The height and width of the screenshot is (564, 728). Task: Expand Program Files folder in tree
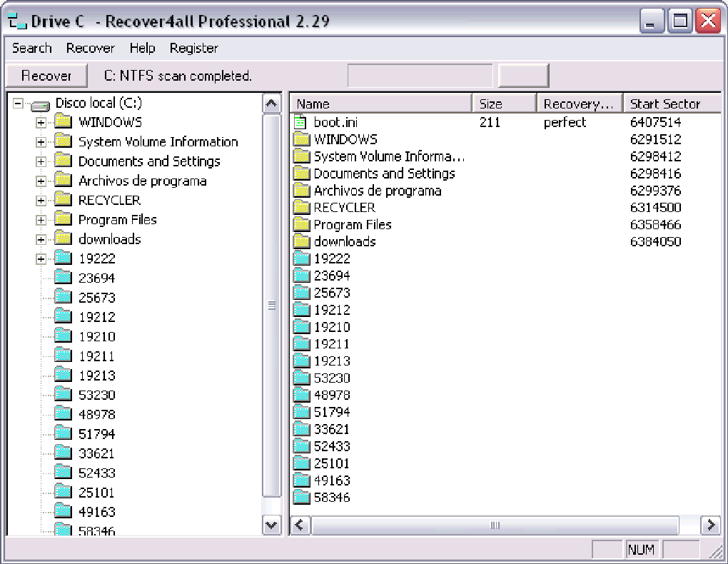click(41, 220)
